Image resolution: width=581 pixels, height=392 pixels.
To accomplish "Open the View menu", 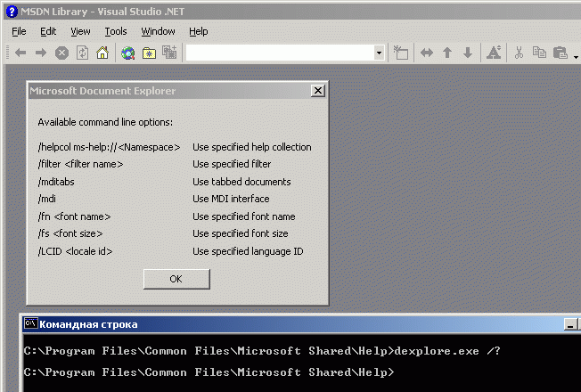I will (80, 31).
